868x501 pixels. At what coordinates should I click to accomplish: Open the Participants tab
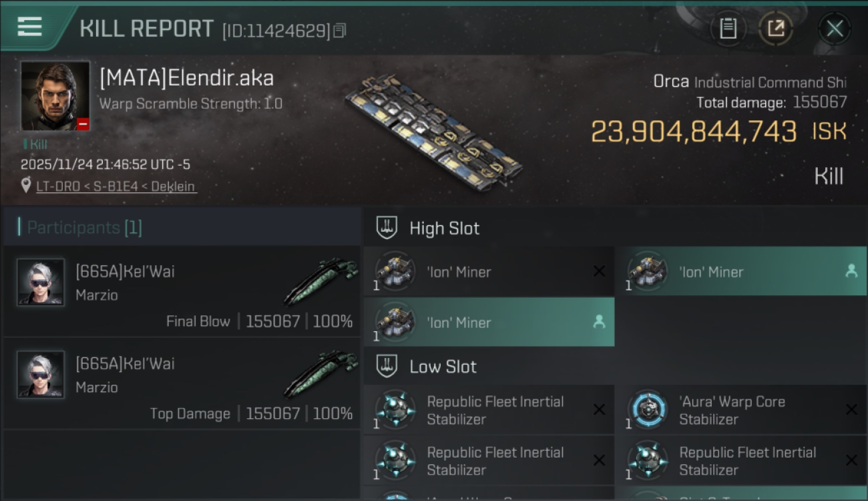(x=84, y=228)
